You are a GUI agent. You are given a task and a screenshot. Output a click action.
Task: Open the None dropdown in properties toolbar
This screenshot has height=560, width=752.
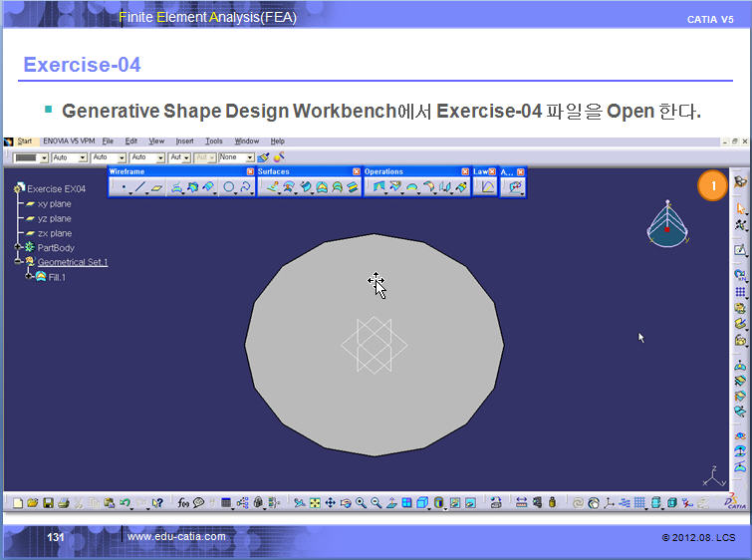tap(250, 157)
